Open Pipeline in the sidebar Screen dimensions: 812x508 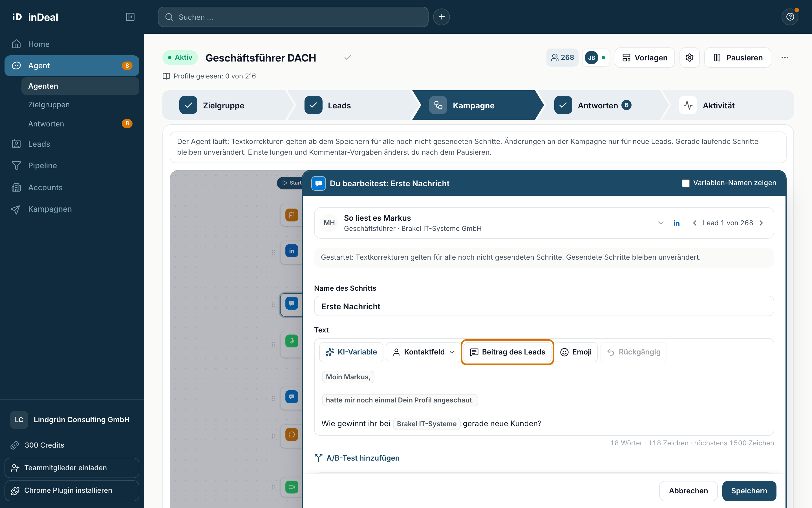pos(72,165)
